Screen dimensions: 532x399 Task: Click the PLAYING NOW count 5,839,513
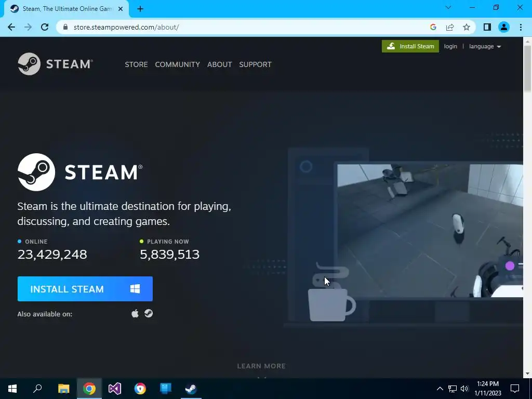[x=170, y=255]
